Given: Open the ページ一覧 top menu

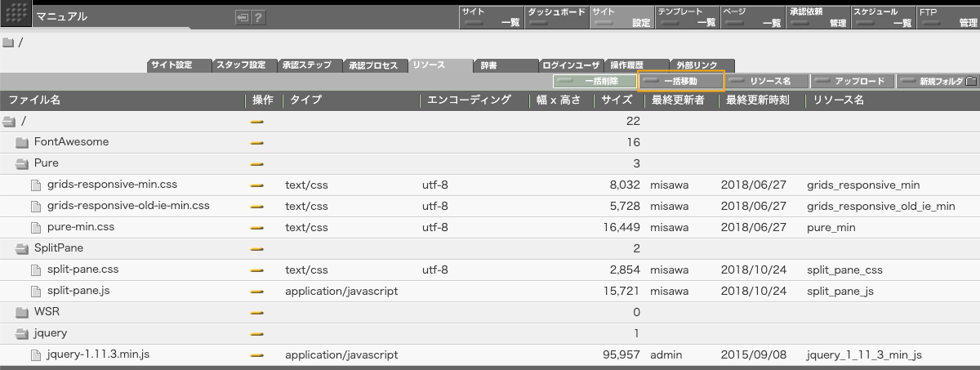Looking at the screenshot, I should tap(751, 17).
